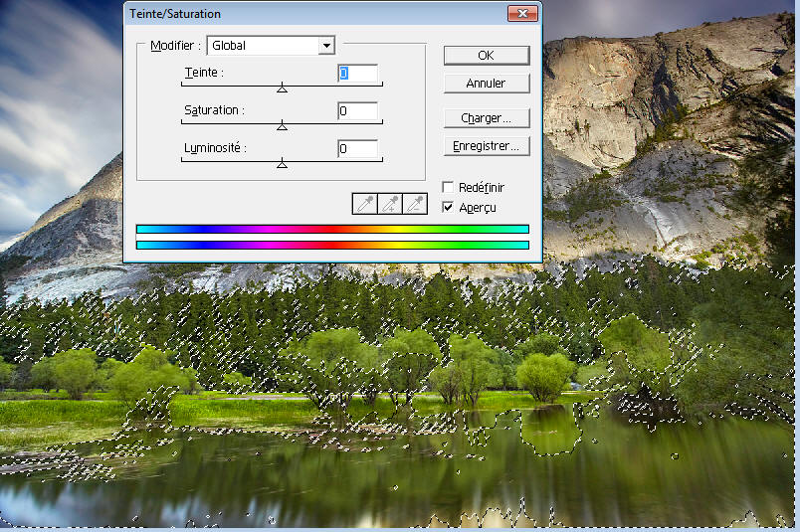Click the Teinte slider handle
The image size is (800, 532).
point(282,89)
